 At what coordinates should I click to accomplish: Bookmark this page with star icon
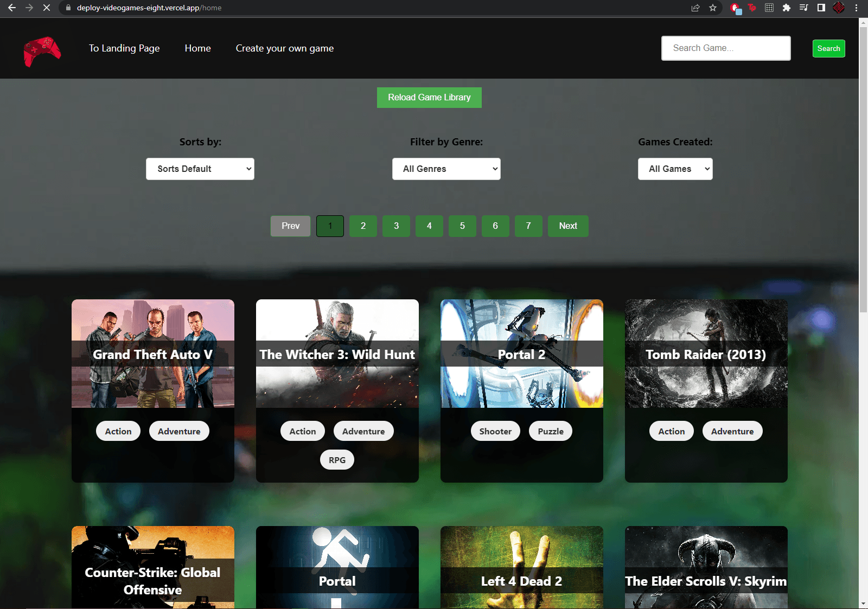pos(713,8)
